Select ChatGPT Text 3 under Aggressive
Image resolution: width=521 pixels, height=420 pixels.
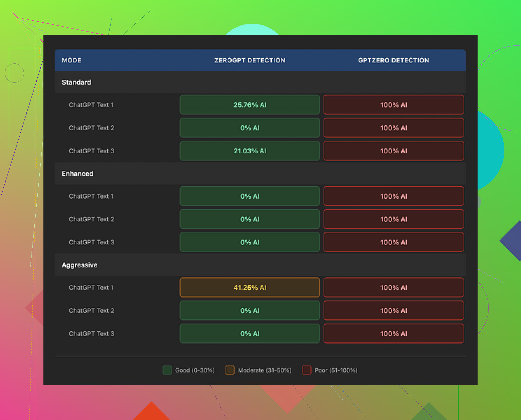tap(92, 333)
